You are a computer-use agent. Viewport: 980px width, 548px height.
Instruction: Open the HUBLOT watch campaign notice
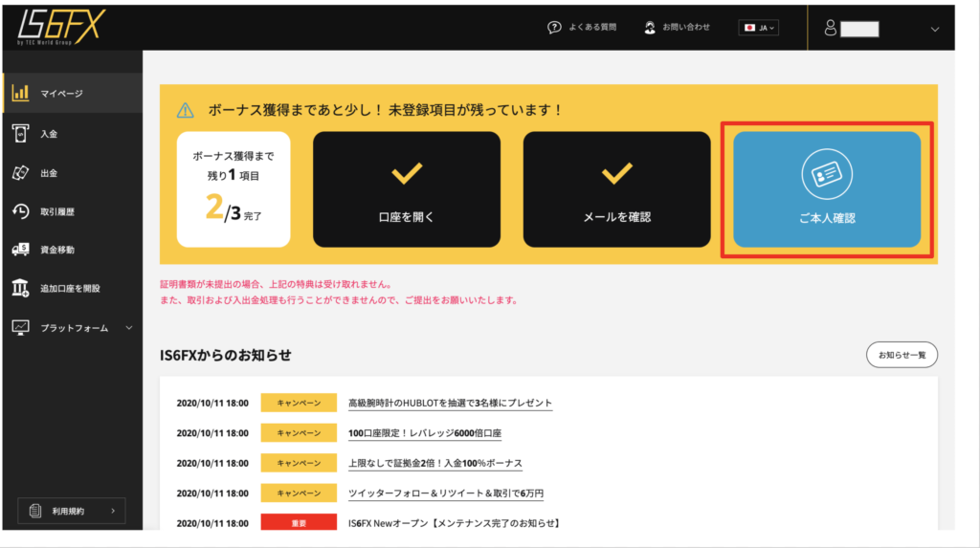coord(450,403)
